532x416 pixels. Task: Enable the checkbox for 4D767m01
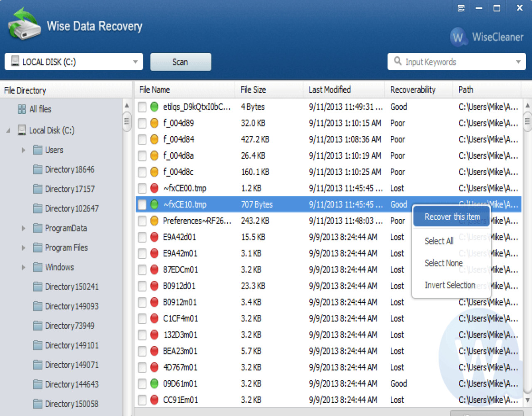click(142, 367)
